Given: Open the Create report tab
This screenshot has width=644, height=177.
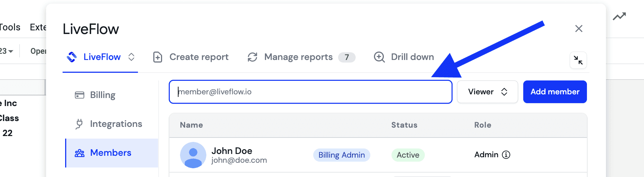Looking at the screenshot, I should point(191,57).
